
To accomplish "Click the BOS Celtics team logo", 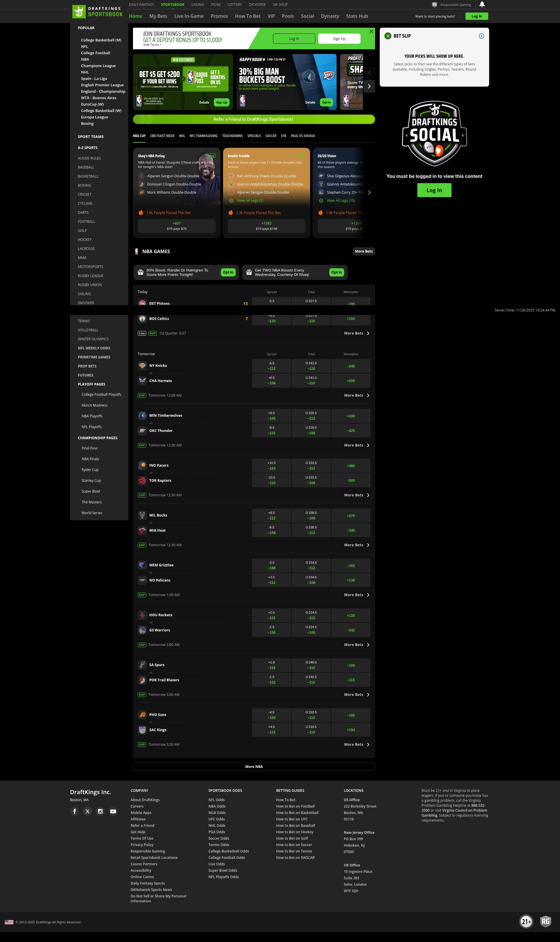I will [x=142, y=318].
